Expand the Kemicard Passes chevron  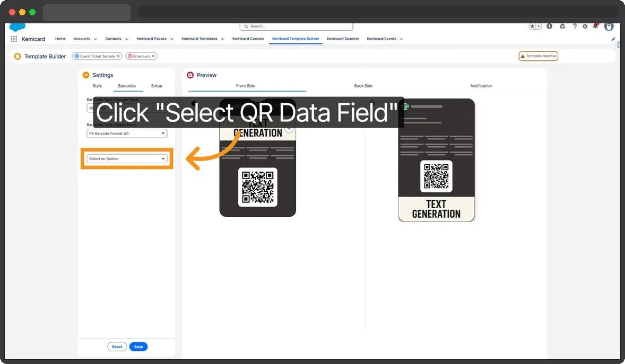click(x=172, y=39)
